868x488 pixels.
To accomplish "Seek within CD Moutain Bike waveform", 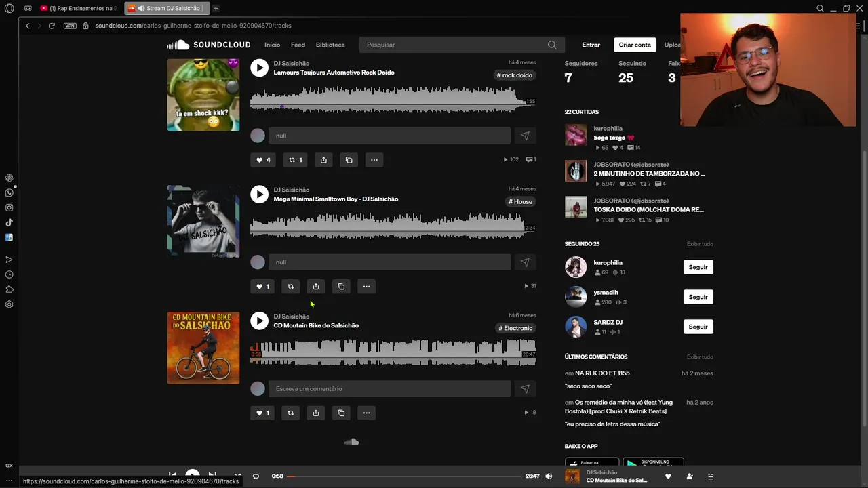I will pos(393,353).
